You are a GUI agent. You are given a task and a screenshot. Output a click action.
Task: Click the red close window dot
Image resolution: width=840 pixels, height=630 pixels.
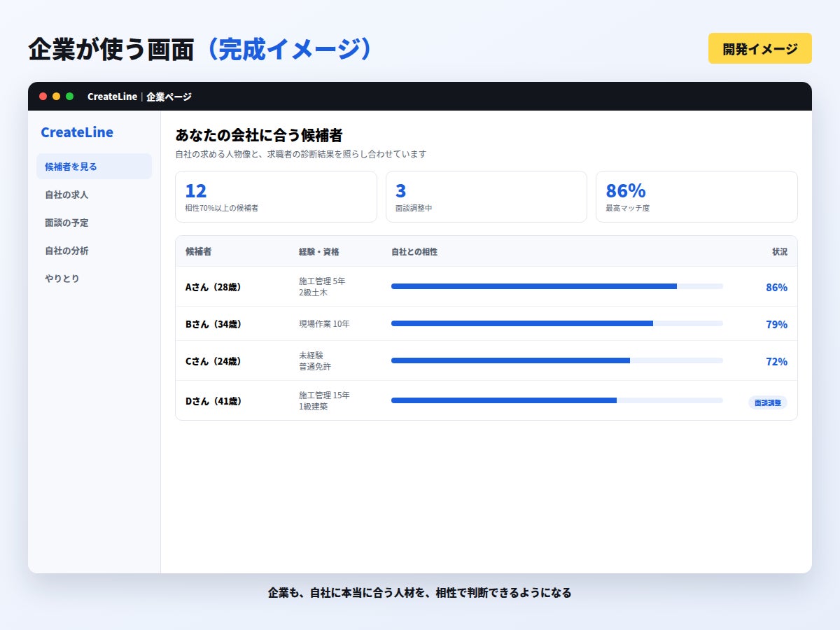point(43,97)
